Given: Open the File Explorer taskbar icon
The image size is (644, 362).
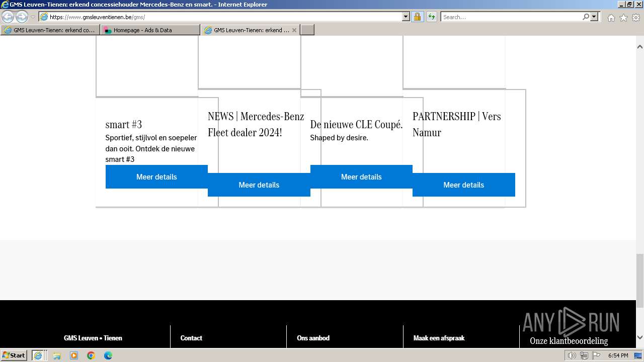Looking at the screenshot, I should (57, 355).
